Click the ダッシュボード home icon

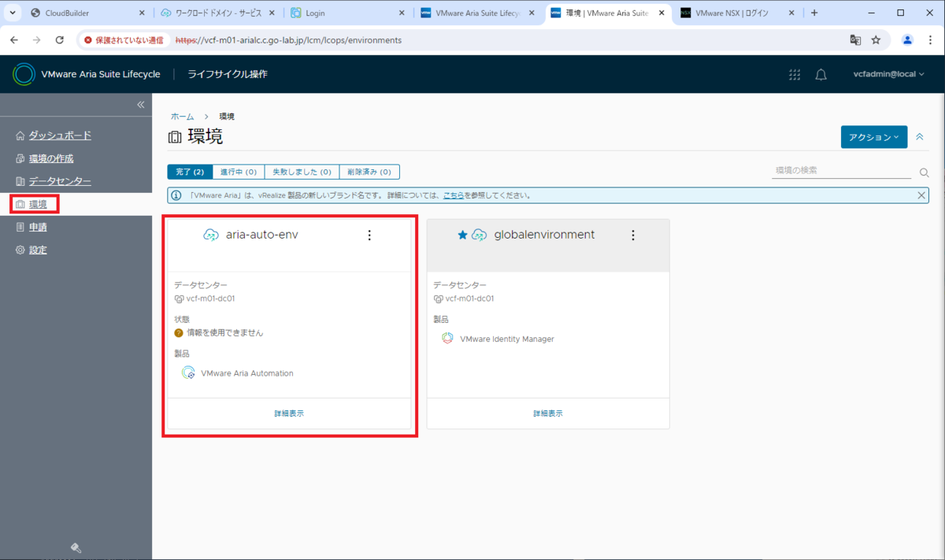(x=20, y=135)
